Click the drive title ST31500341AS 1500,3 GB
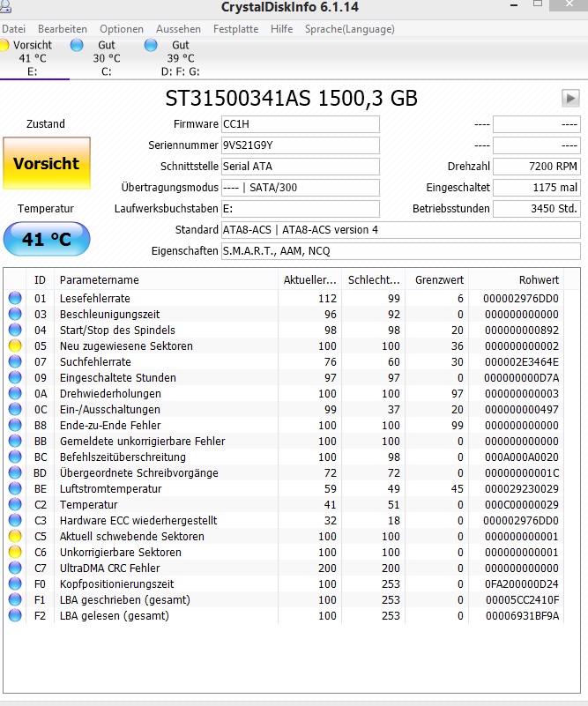The height and width of the screenshot is (706, 588). 291,98
